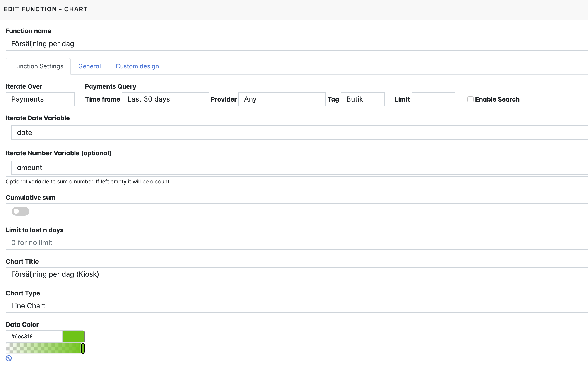The image size is (588, 376).
Task: Click the Limit to last n days field
Action: pos(293,243)
